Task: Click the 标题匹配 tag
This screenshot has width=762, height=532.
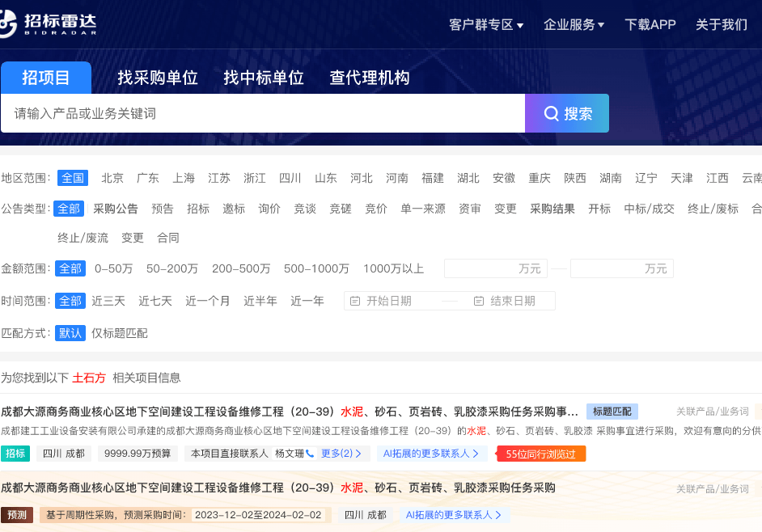Action: point(612,412)
